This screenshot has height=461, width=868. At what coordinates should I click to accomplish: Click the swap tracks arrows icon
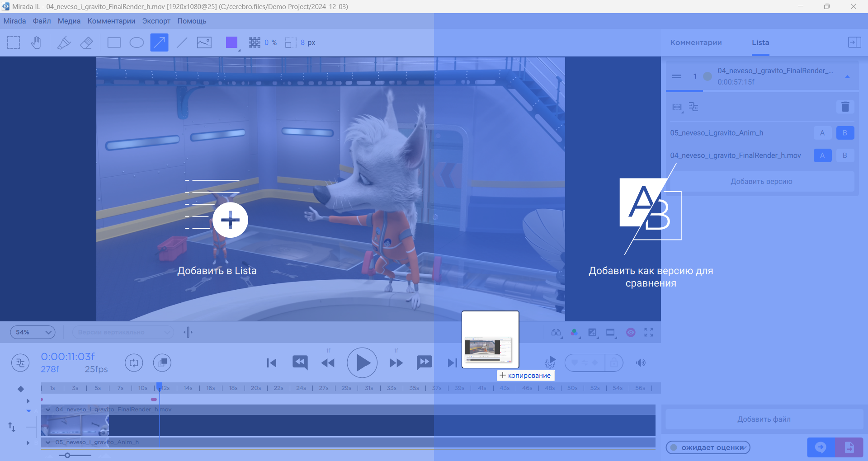pyautogui.click(x=12, y=427)
